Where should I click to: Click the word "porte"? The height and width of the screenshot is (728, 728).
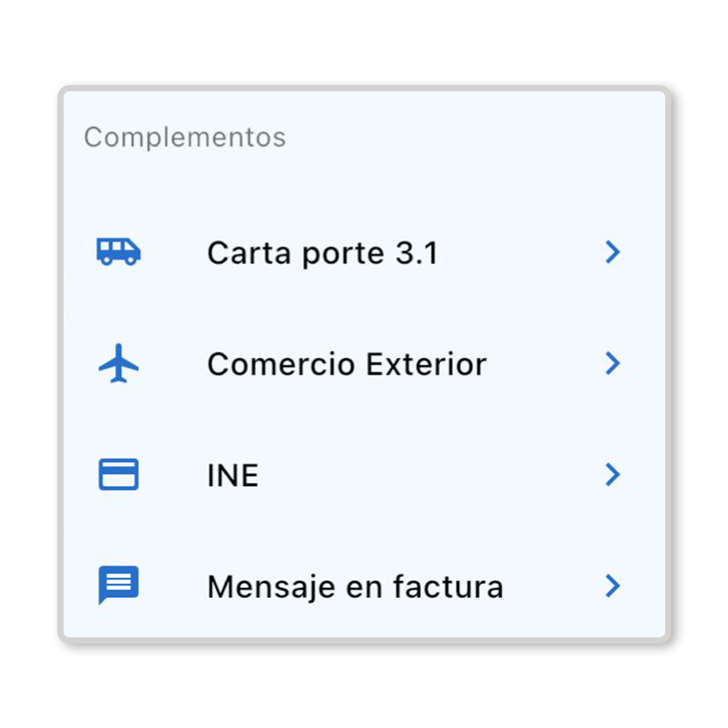click(x=343, y=253)
